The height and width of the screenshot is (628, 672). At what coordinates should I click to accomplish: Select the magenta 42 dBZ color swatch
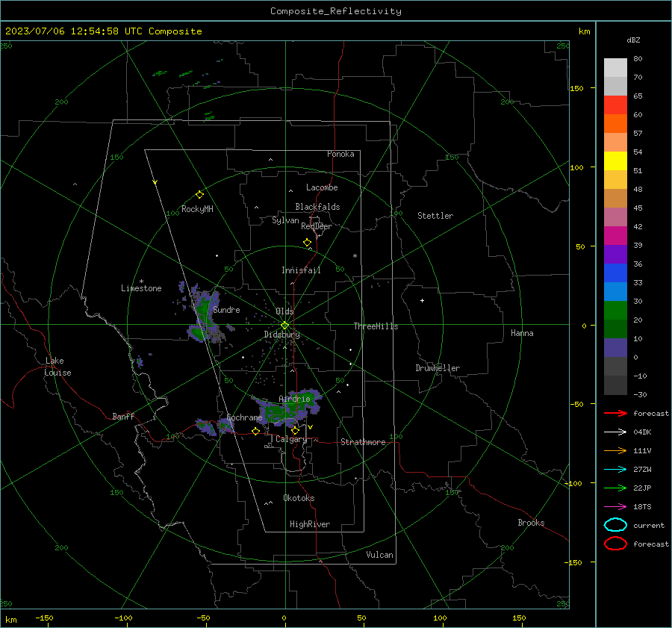point(615,236)
